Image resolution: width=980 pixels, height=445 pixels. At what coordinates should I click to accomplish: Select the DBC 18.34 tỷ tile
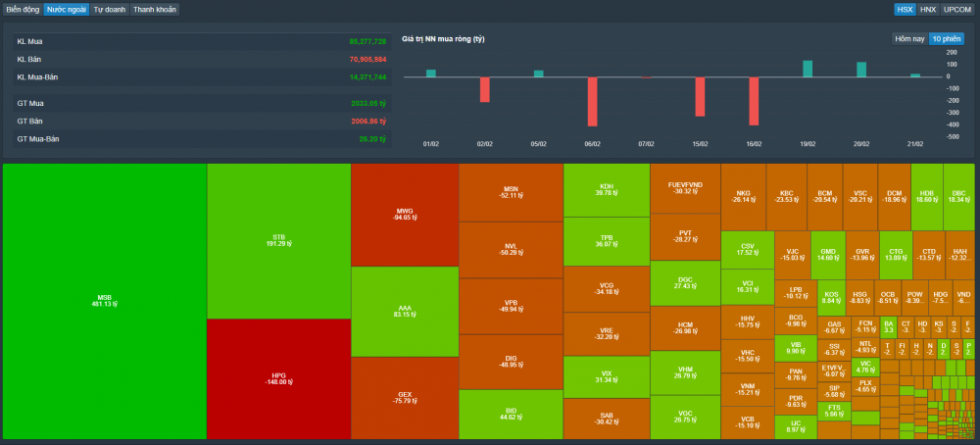coord(958,197)
